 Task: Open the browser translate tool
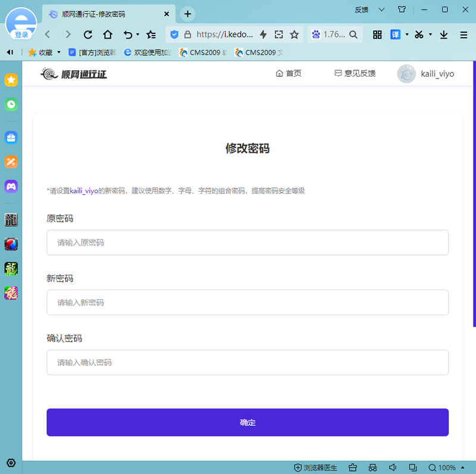(x=396, y=35)
